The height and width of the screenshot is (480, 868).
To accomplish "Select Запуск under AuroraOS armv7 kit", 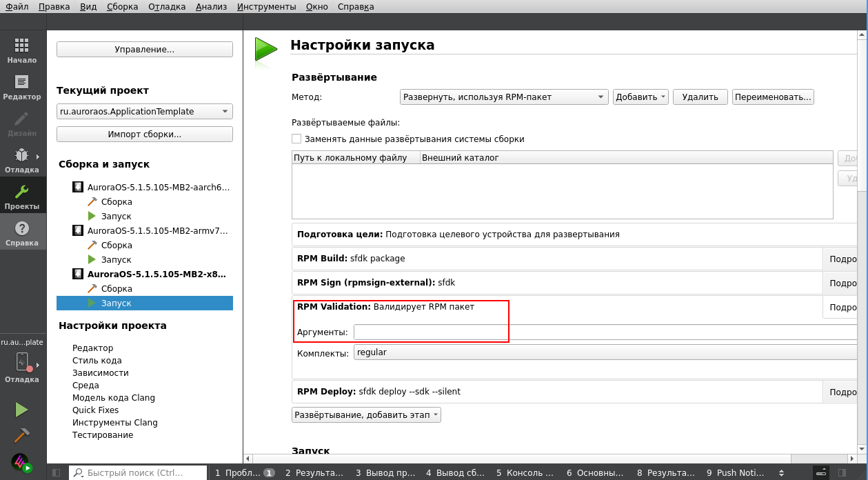I will coord(117,259).
